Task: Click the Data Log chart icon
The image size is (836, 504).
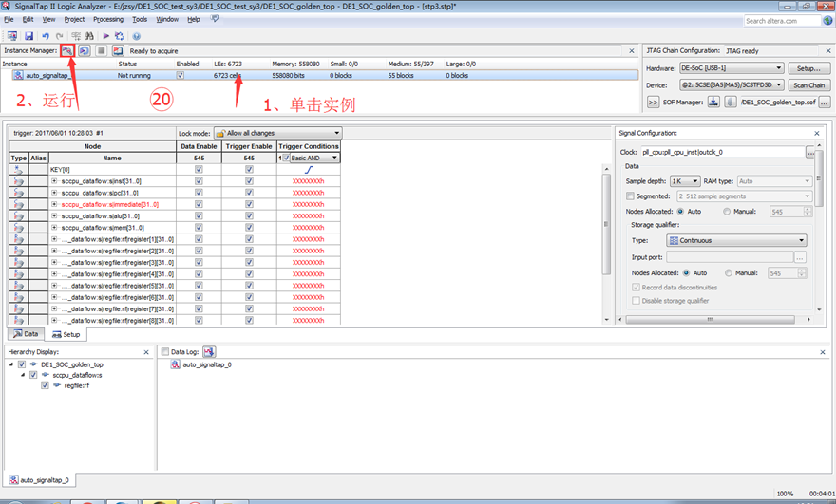Action: point(208,351)
